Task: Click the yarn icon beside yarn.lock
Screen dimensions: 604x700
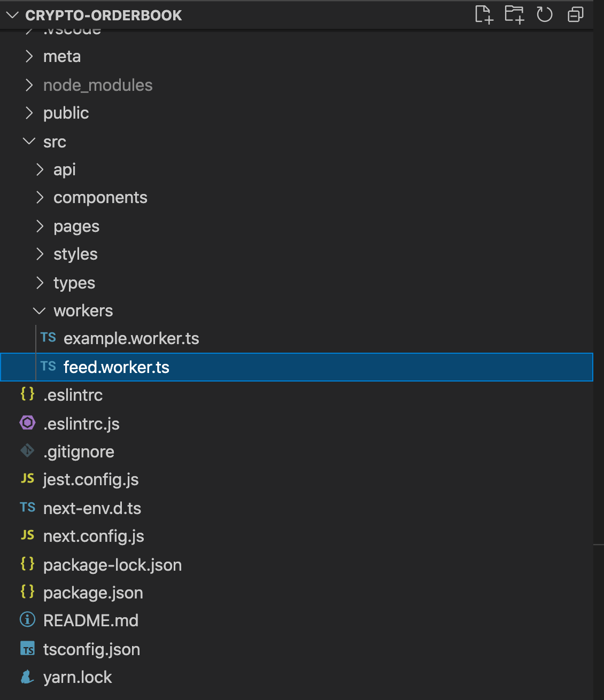Action: pos(27,677)
